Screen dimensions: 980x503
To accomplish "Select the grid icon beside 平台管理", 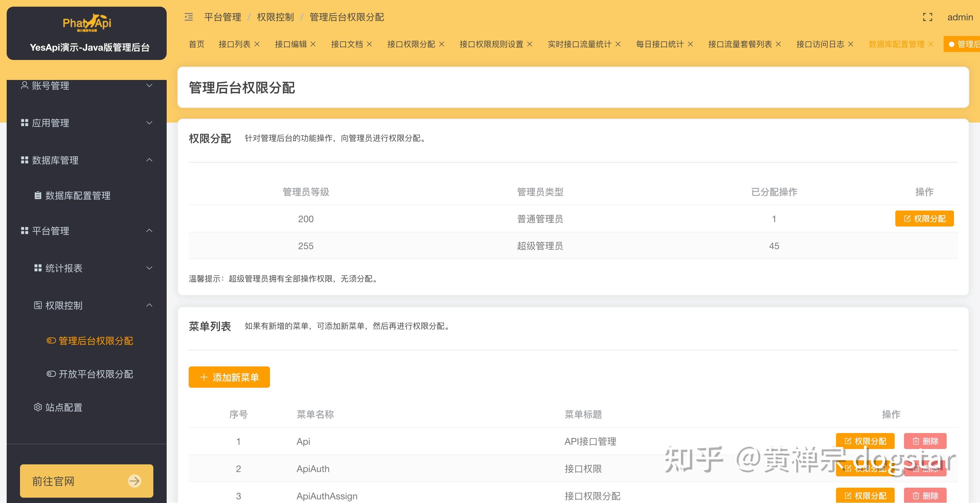I will 24,231.
